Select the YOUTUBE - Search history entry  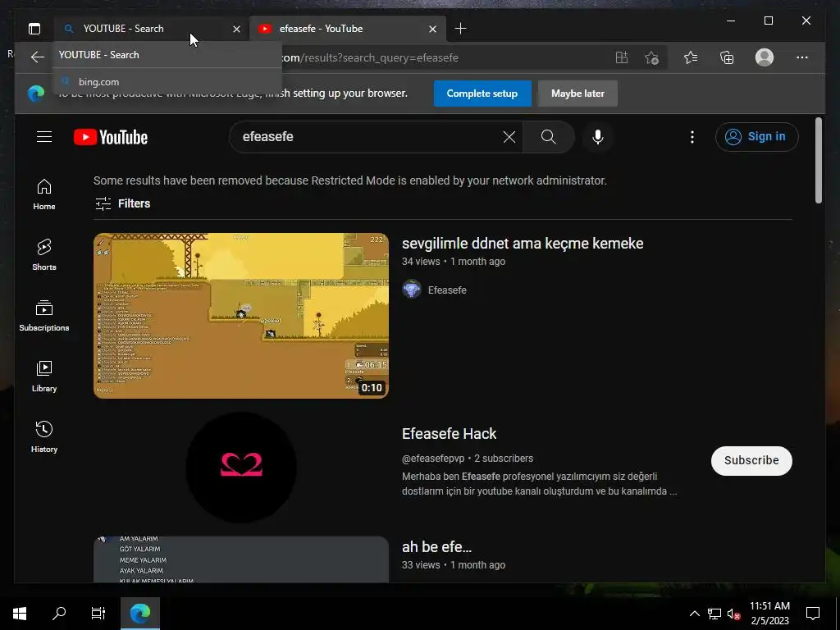[x=167, y=55]
